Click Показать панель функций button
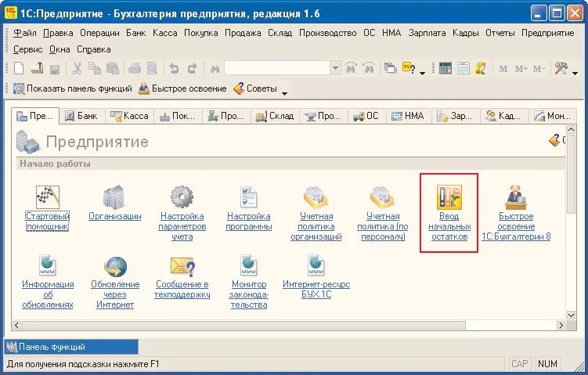This screenshot has width=588, height=375. tap(73, 89)
